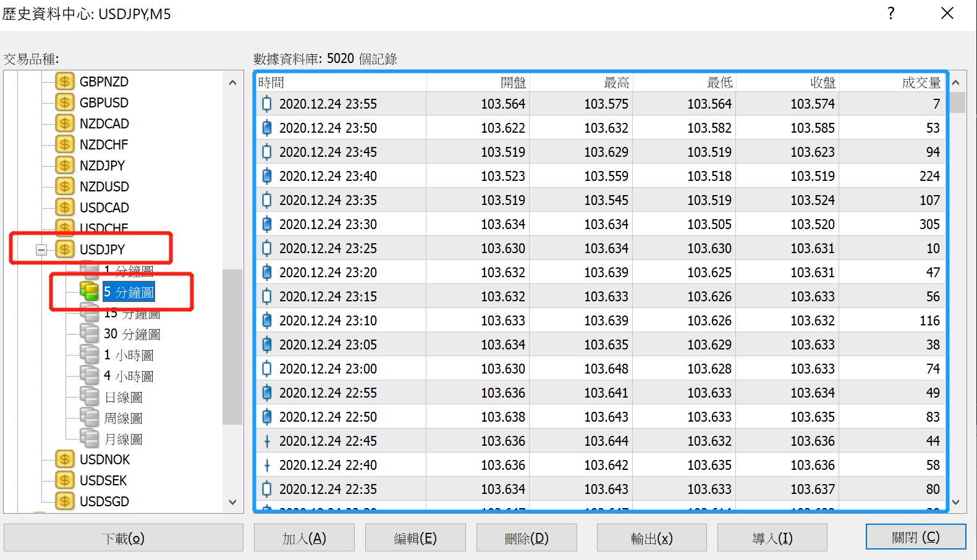Select the row 2020.12.24 23:10
Screen dimensions: 977x560
pos(600,320)
